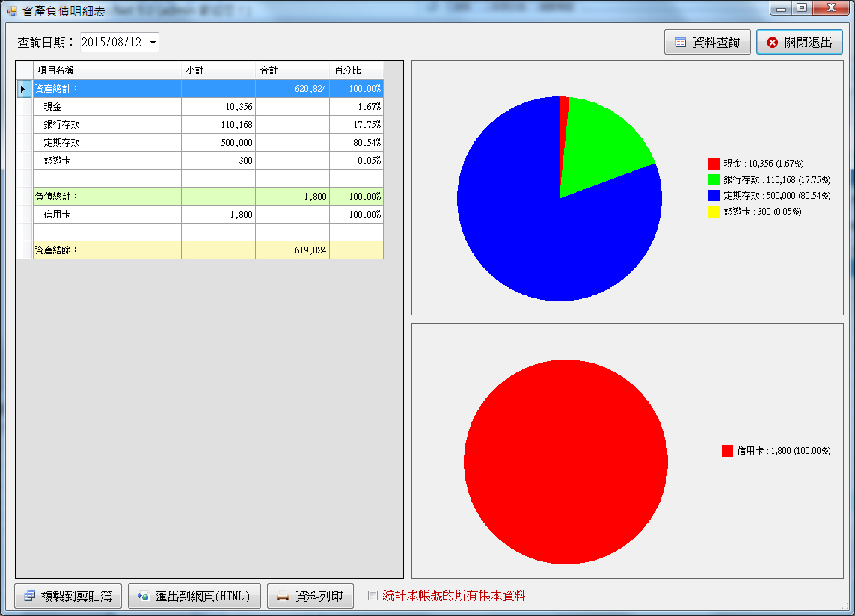Click the app icon in title bar
Screen dimensions: 855x616
click(12, 12)
